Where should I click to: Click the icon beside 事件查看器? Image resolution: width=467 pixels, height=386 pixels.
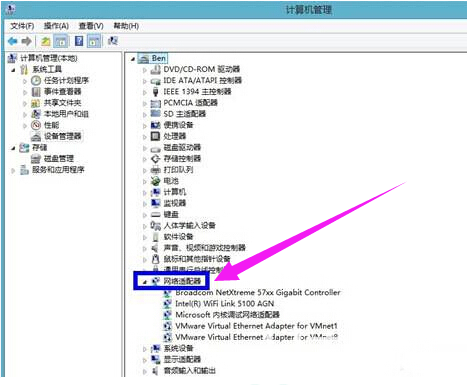(x=36, y=92)
